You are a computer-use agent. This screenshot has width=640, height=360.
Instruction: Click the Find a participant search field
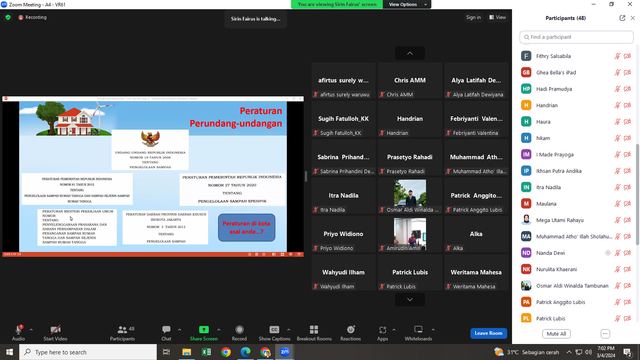(576, 37)
